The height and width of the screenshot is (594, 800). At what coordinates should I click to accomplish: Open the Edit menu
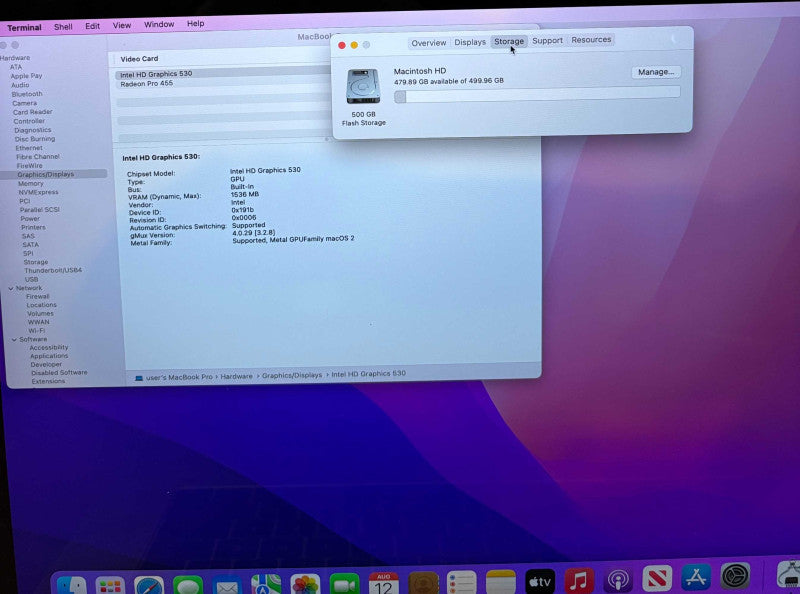pos(92,26)
